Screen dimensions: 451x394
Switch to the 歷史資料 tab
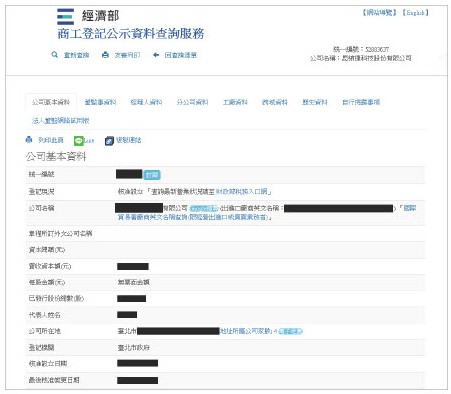315,102
